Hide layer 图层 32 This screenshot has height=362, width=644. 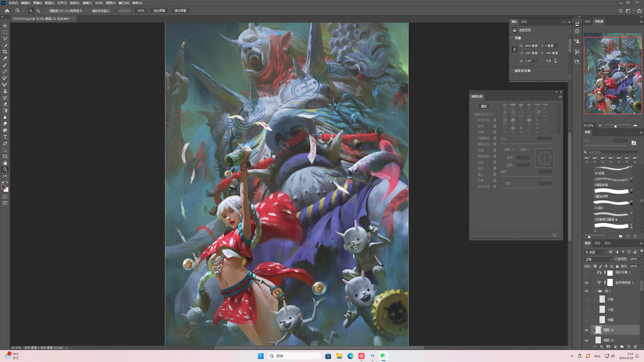pyautogui.click(x=587, y=340)
